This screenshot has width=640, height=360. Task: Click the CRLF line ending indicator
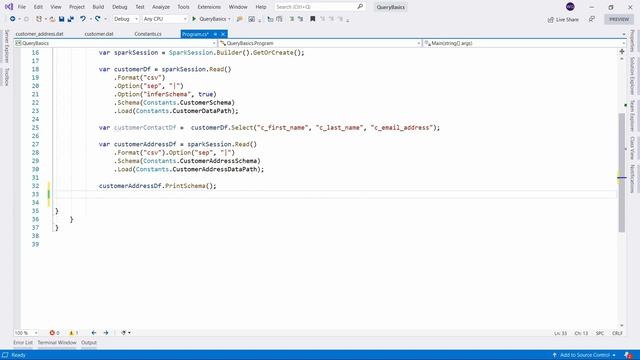tap(617, 333)
